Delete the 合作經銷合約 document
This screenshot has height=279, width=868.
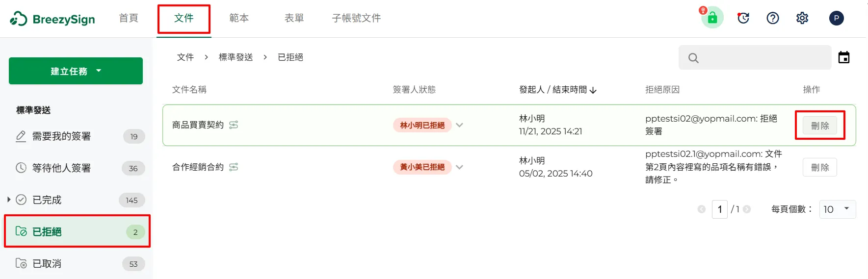click(x=820, y=167)
